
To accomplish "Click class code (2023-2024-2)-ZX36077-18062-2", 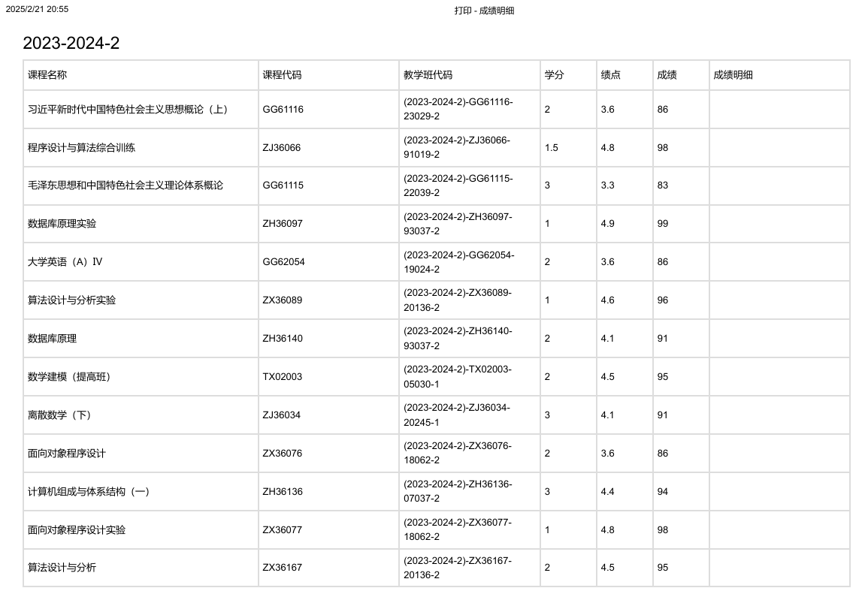I will coord(458,529).
